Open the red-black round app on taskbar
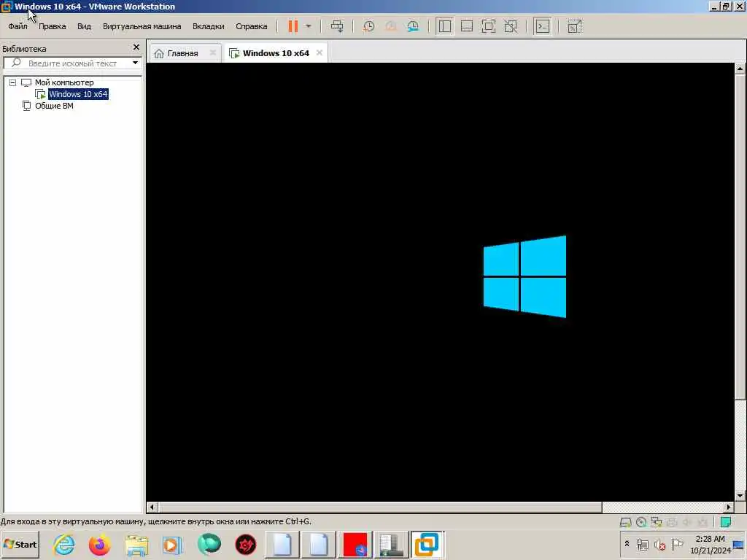Viewport: 747px width, 560px height. 246,544
